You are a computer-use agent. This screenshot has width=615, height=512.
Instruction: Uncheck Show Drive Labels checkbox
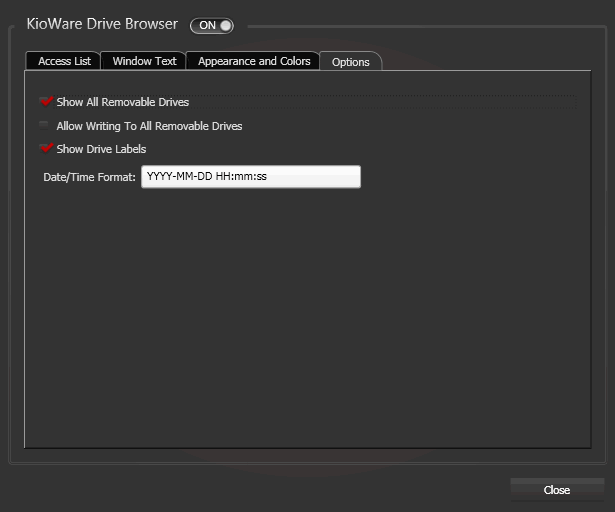point(45,149)
